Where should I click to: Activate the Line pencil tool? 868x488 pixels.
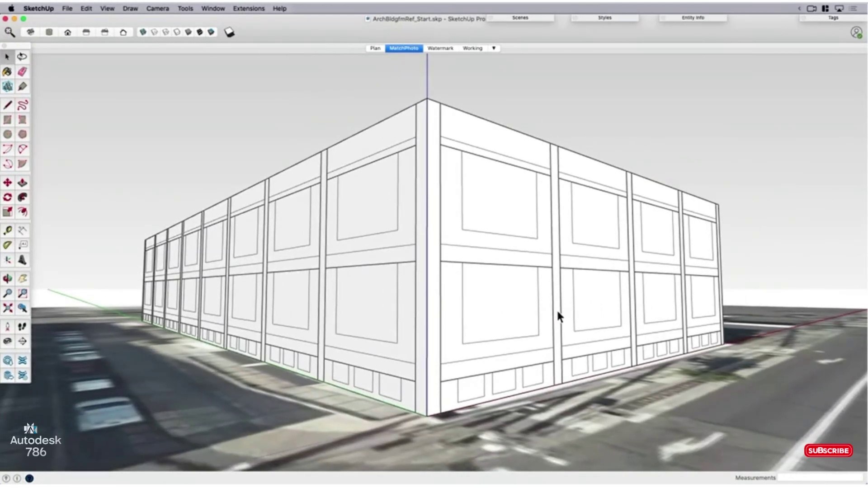pos(7,105)
